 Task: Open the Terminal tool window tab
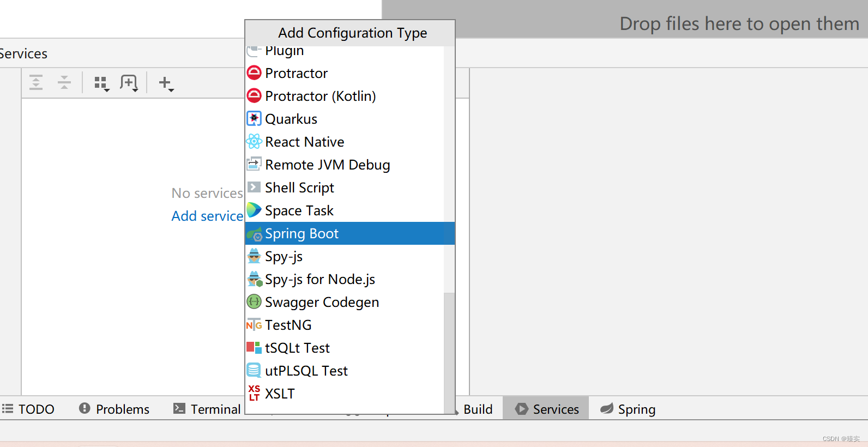click(x=207, y=409)
